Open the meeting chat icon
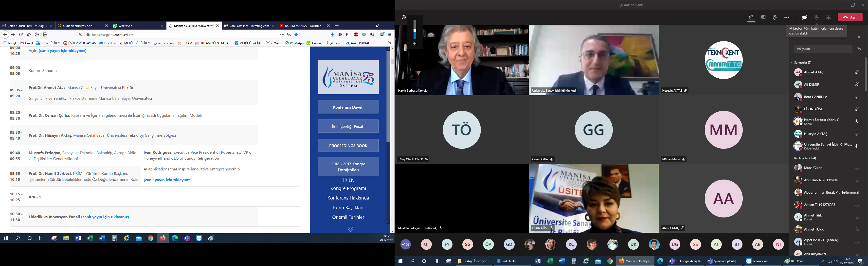Screen dimensions: 868x266 [763, 17]
